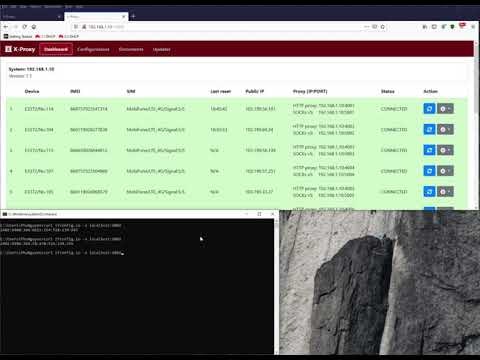Click the Device column header
Viewport: 480px width, 360px height.
32,91
